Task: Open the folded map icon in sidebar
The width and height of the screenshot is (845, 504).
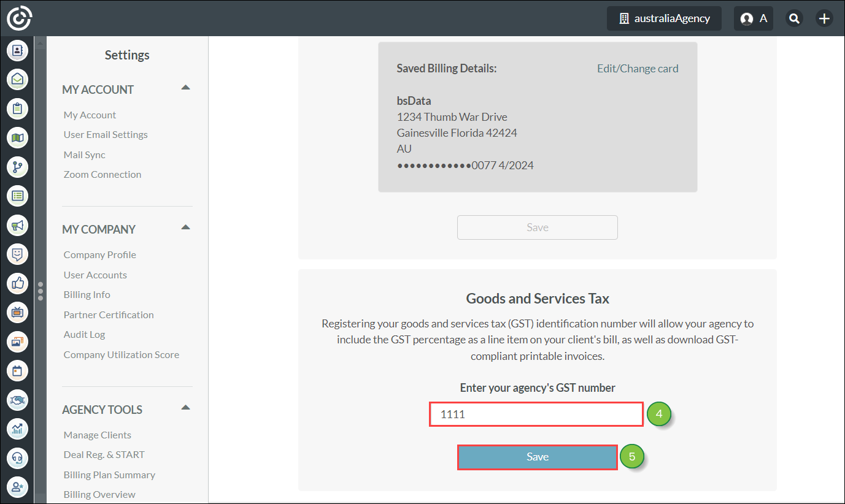Action: point(18,137)
